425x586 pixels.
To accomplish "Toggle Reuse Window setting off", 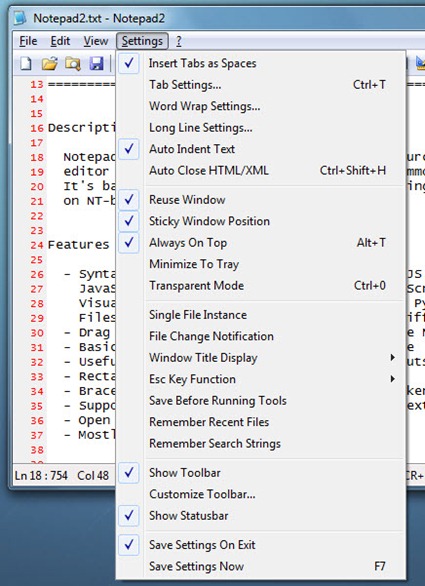I will click(x=261, y=200).
